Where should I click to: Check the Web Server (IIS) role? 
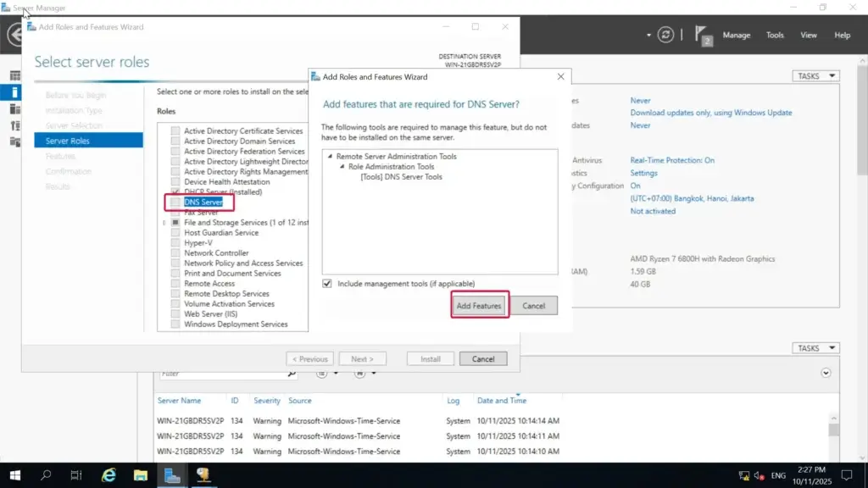pos(175,314)
